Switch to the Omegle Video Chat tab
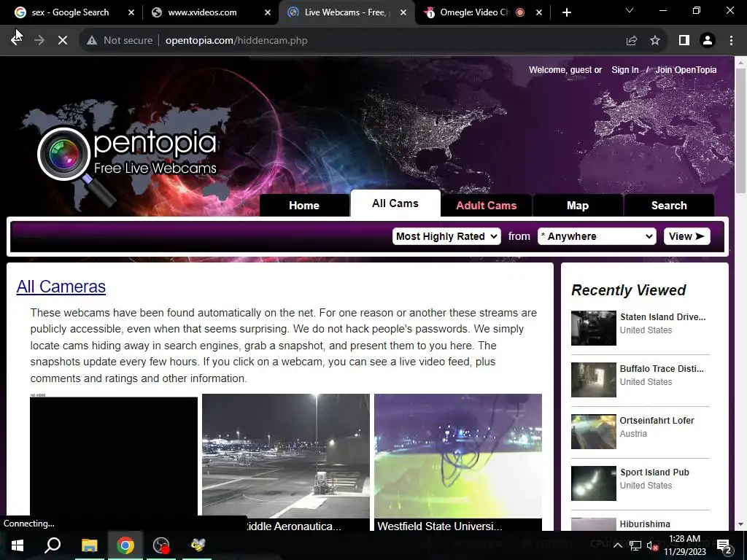747x560 pixels. click(474, 12)
